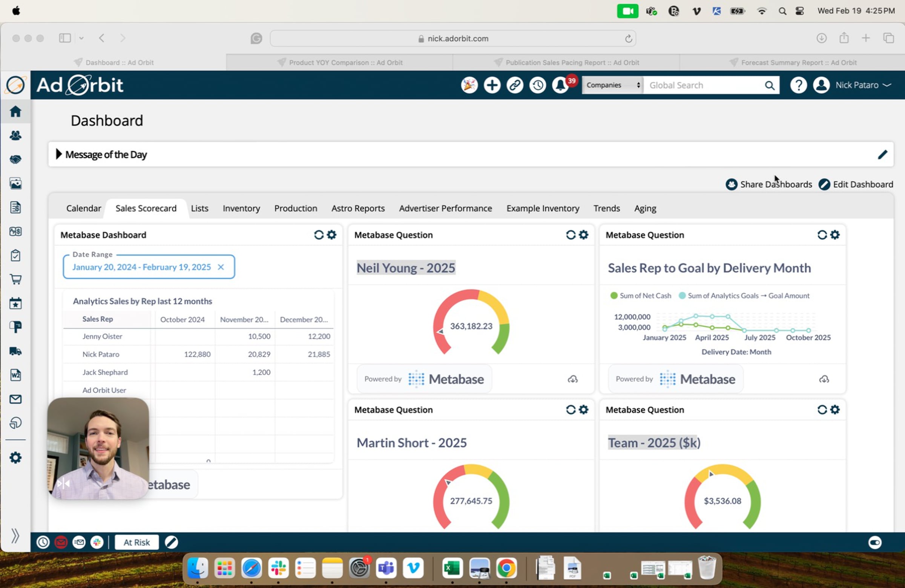Switch to the Lists tab
The width and height of the screenshot is (905, 588).
tap(199, 209)
